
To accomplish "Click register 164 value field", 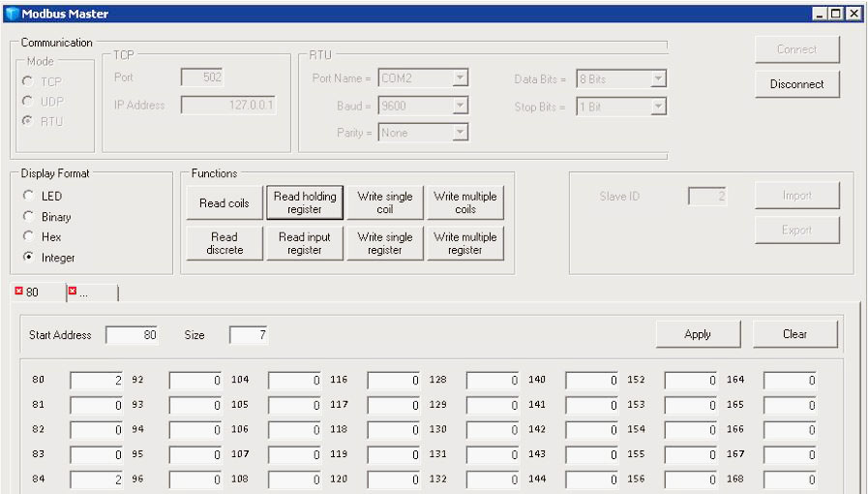I will pos(790,380).
